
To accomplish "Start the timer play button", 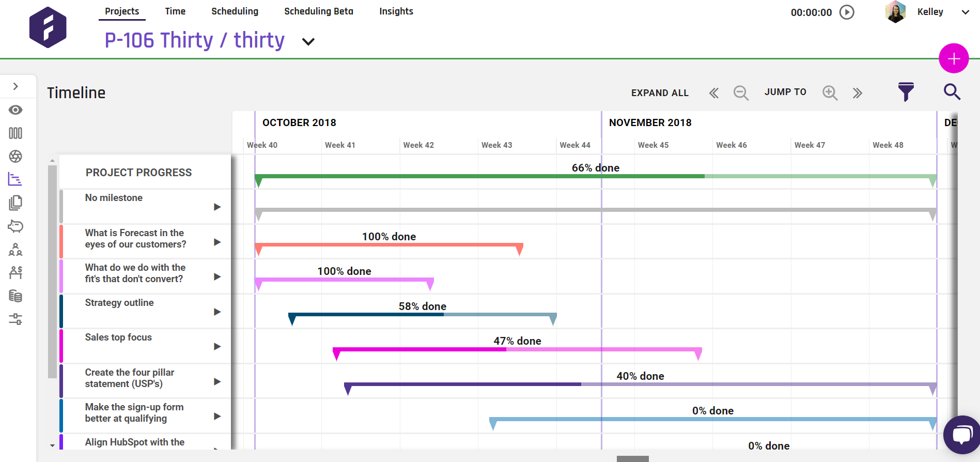I will click(x=847, y=12).
